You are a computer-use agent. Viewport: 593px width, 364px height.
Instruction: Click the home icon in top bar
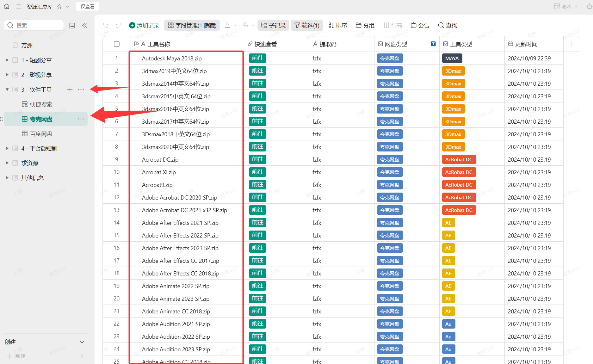point(7,6)
